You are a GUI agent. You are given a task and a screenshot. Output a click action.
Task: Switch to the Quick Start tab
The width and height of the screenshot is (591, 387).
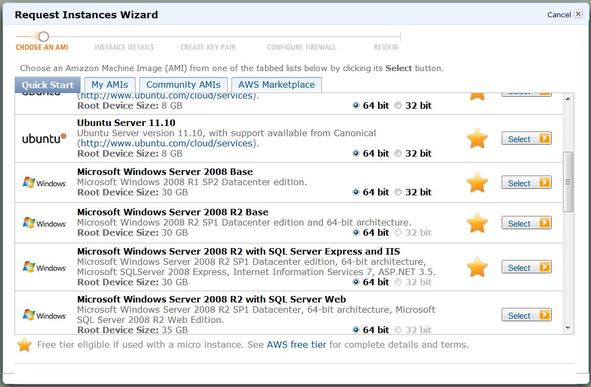pos(47,85)
